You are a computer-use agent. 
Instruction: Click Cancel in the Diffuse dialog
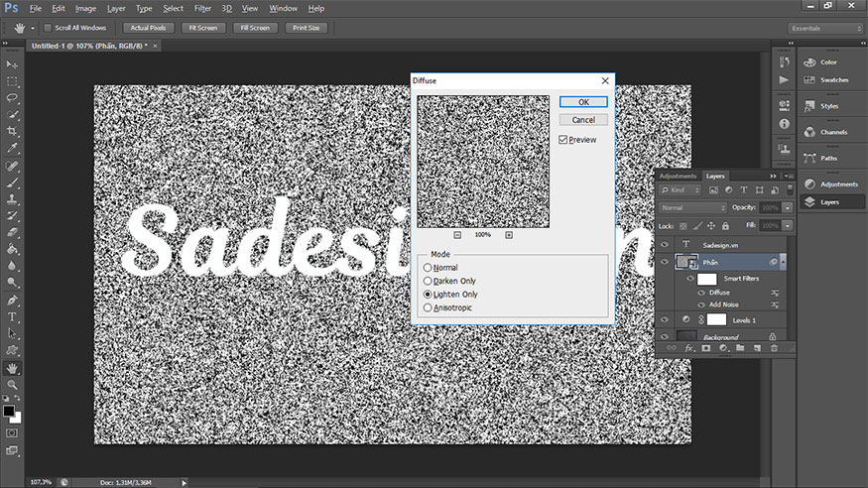(583, 119)
